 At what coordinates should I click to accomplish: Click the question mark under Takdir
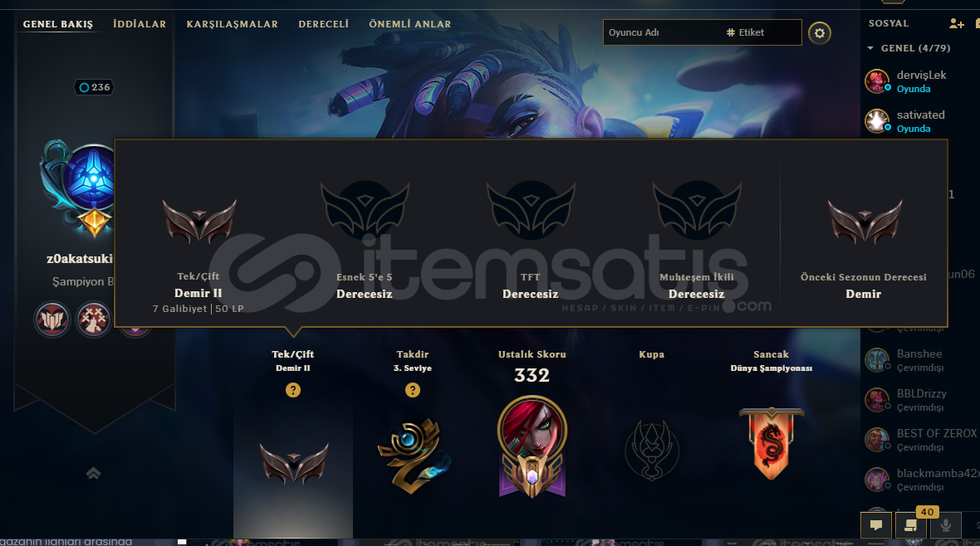coord(413,390)
